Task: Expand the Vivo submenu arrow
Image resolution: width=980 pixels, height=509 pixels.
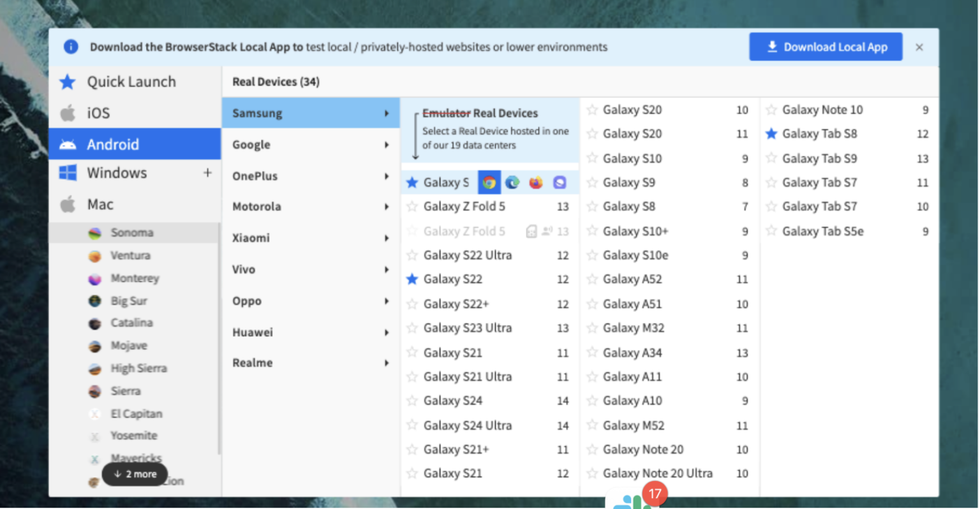Action: pyautogui.click(x=387, y=270)
